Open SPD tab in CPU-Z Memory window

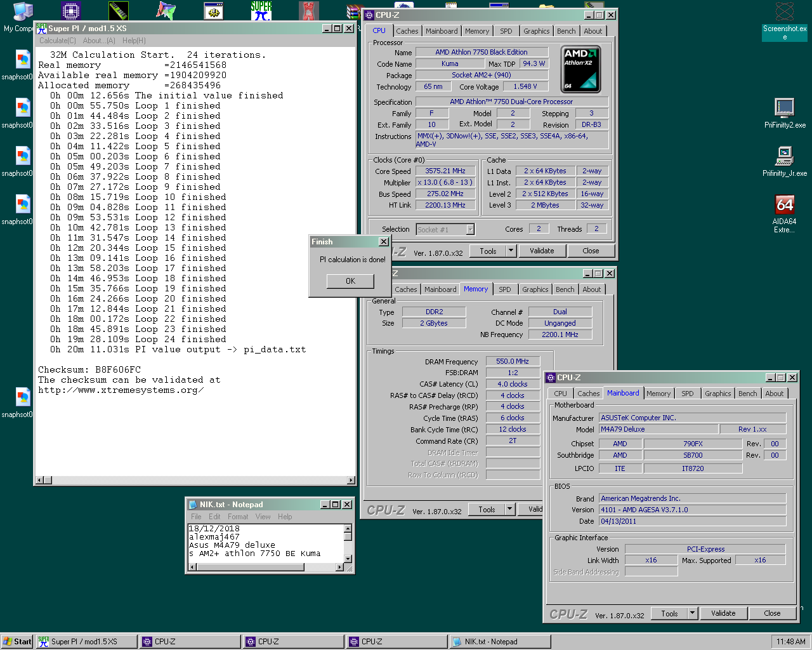(x=505, y=289)
